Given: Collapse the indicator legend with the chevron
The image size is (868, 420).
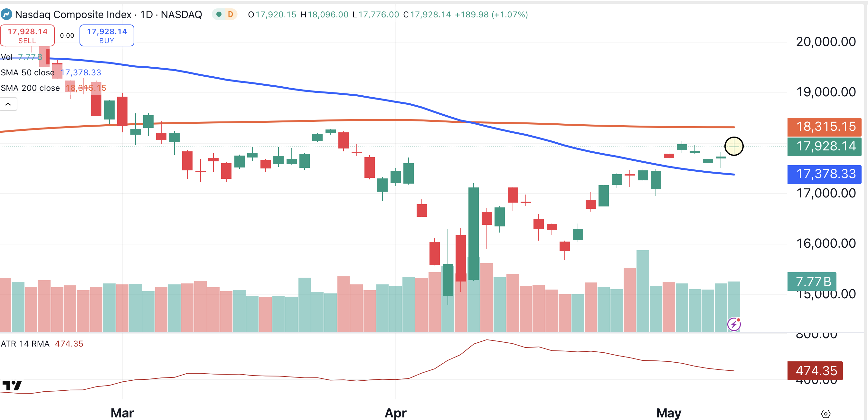Looking at the screenshot, I should click(x=8, y=104).
